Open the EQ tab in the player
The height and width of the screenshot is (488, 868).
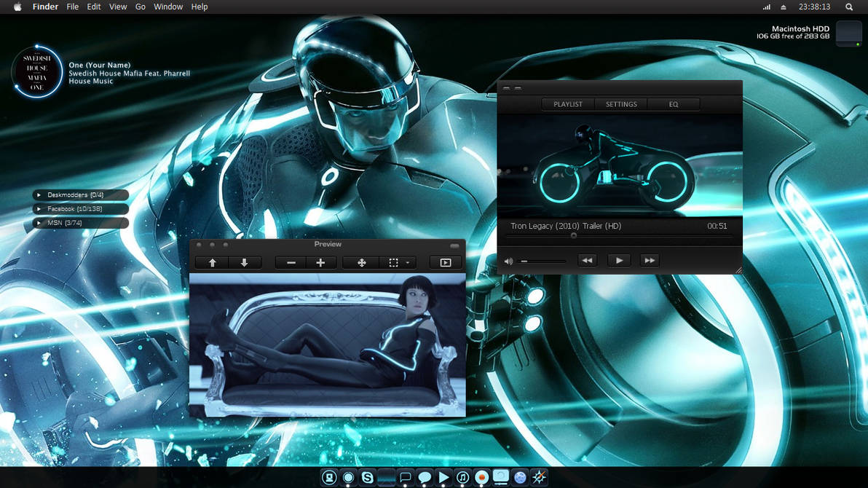click(673, 104)
